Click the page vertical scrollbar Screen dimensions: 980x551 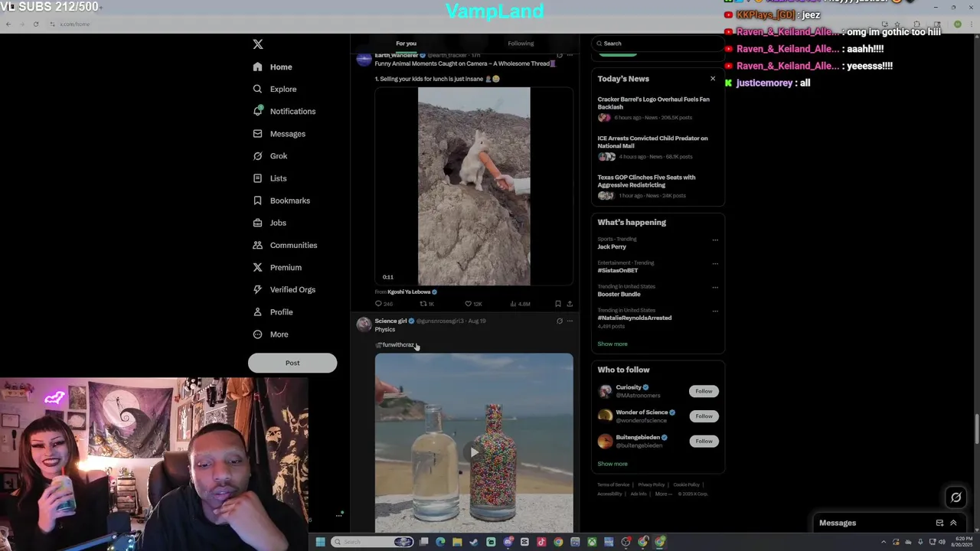(x=976, y=428)
